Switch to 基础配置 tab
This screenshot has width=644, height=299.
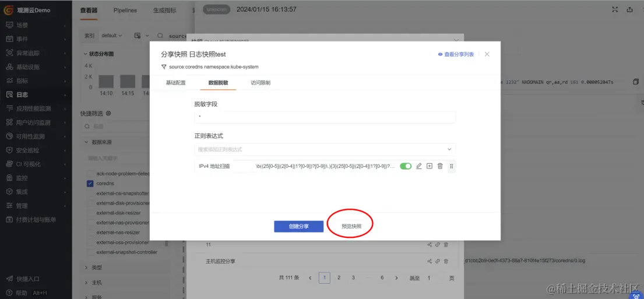coord(176,83)
